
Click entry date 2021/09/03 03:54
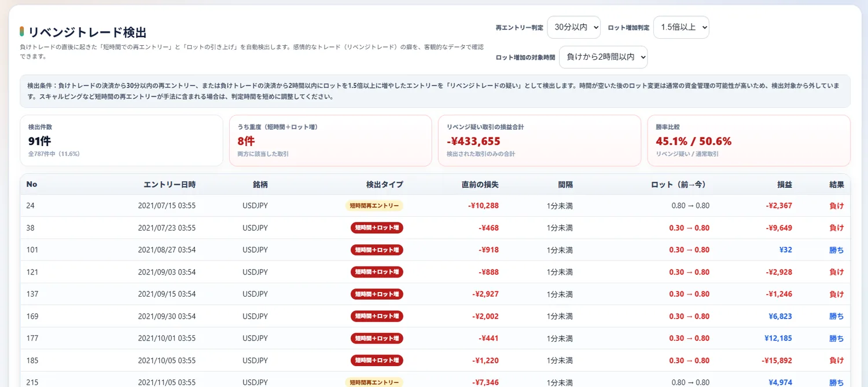click(167, 272)
